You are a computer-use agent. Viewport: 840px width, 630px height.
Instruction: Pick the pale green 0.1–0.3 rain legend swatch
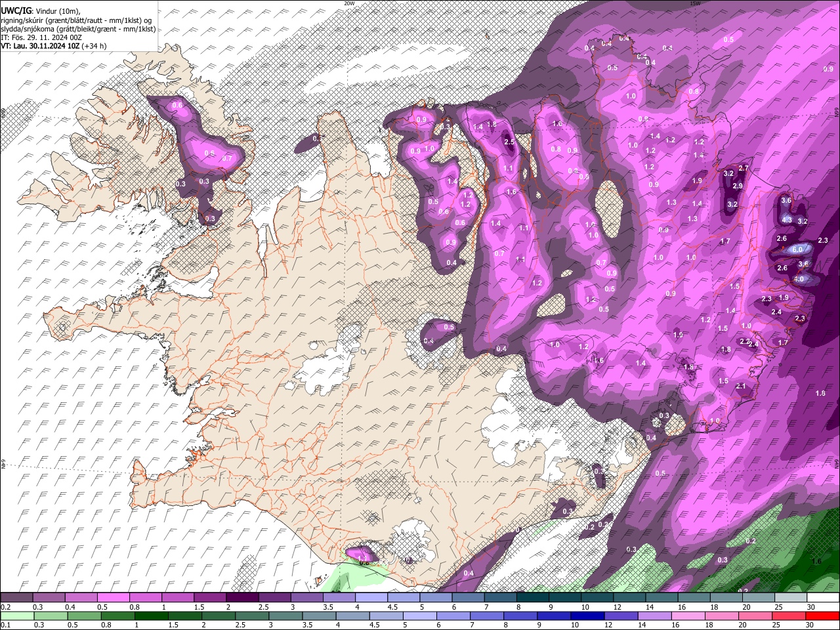coord(16,616)
